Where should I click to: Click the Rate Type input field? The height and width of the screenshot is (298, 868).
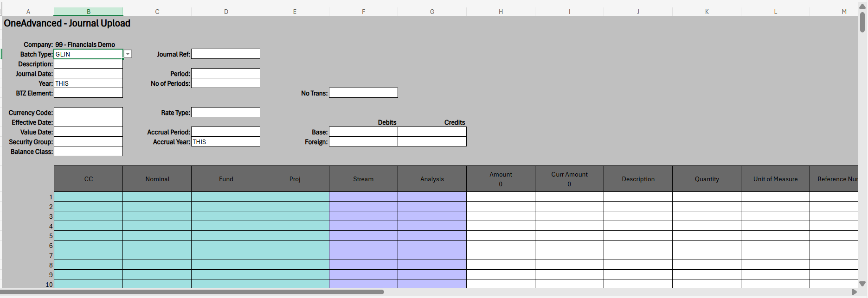225,113
